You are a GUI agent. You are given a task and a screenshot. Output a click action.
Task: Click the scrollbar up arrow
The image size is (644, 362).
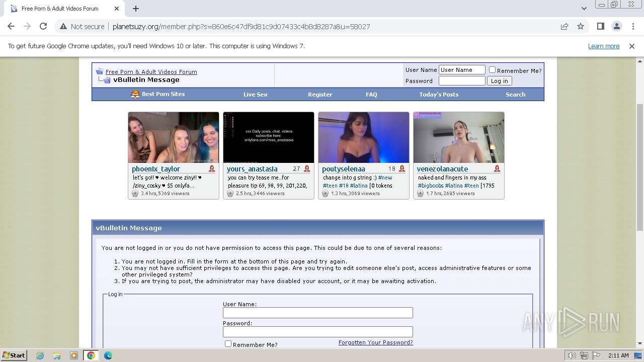(x=639, y=61)
